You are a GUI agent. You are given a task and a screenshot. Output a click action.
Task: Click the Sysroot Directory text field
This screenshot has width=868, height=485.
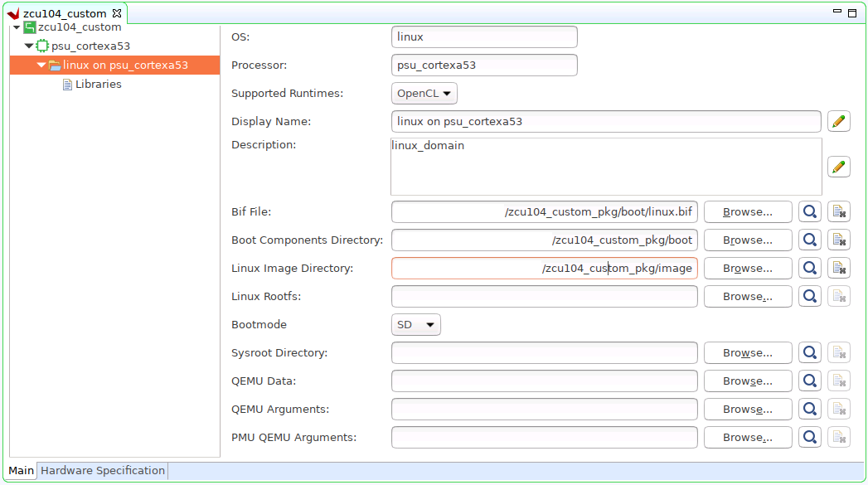(544, 353)
